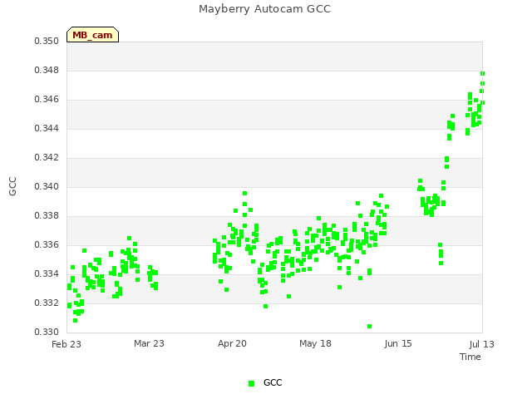The height and width of the screenshot is (399, 532).
Task: Select the Mar 23 x-axis label
Action: pos(150,343)
